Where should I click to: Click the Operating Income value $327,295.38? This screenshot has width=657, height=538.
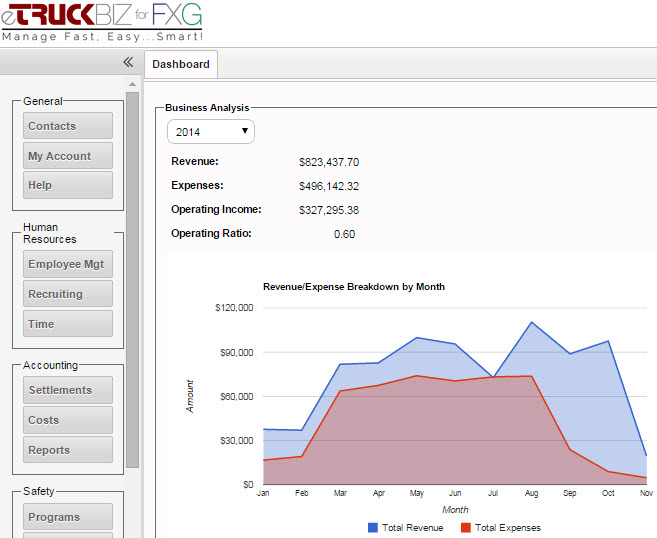(329, 210)
